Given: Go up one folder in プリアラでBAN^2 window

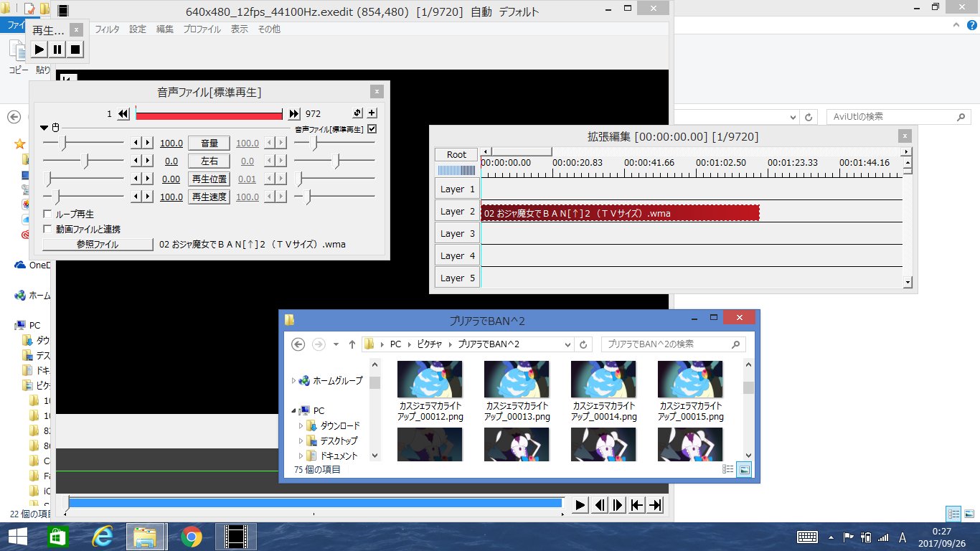Looking at the screenshot, I should click(x=352, y=344).
